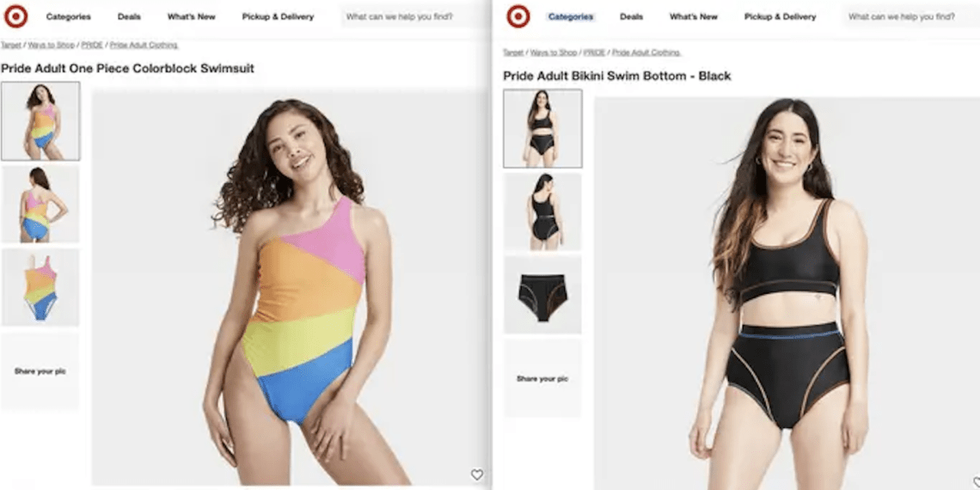
Task: Open Deals menu in left page
Action: (129, 17)
